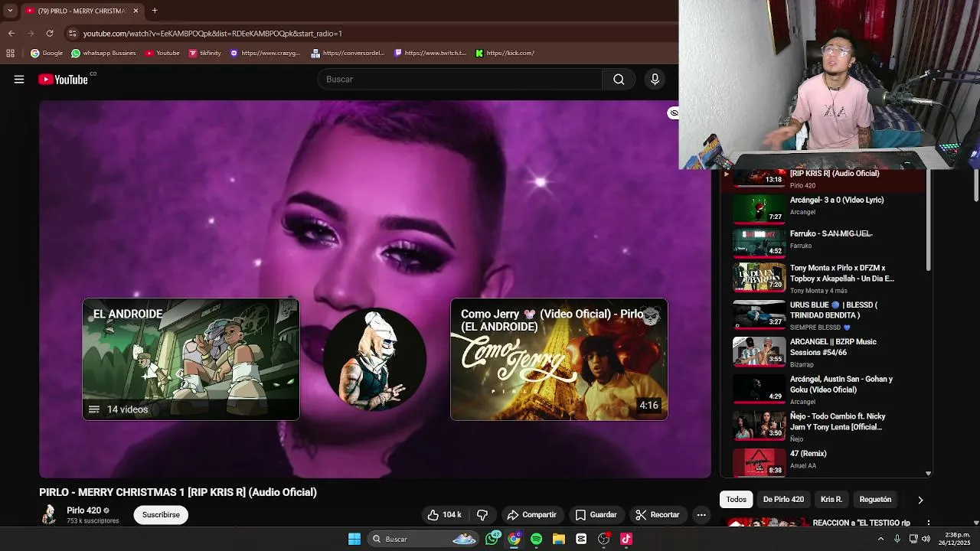Like the video with the 104 k thumbs-up
980x551 pixels.
pyautogui.click(x=444, y=515)
